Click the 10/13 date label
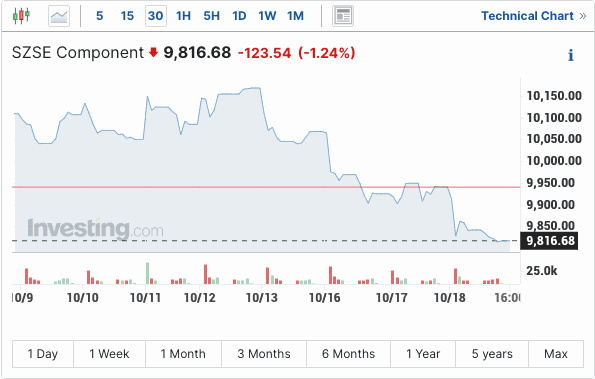 click(261, 298)
